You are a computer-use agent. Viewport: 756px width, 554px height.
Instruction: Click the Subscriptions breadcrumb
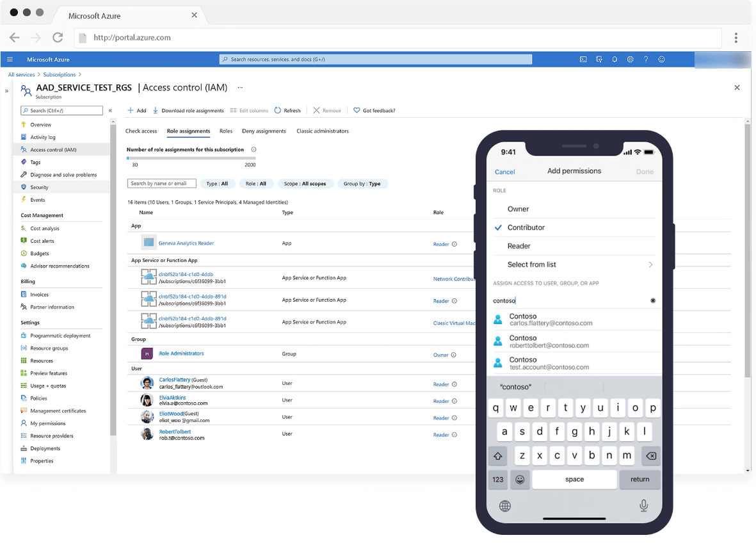(x=60, y=75)
